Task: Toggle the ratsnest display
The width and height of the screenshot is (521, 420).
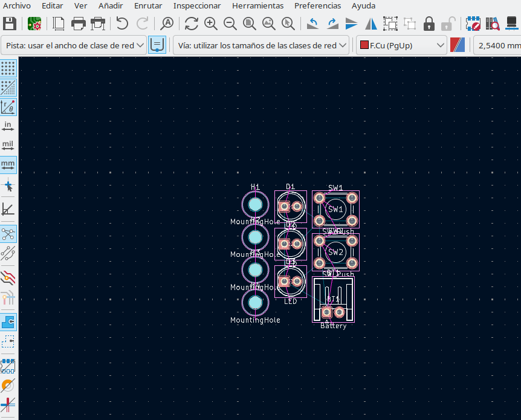Action: pyautogui.click(x=8, y=234)
